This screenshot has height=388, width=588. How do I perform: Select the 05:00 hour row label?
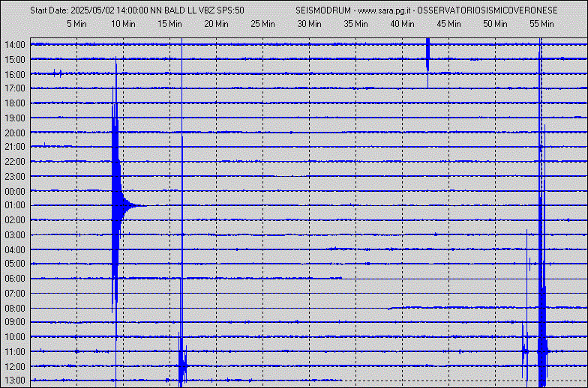point(15,264)
